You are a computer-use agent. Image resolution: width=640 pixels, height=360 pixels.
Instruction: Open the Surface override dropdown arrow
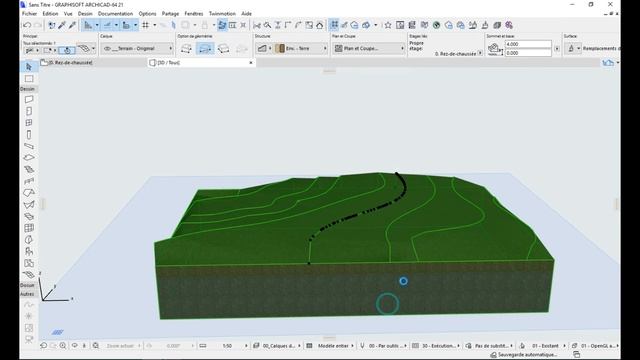(x=578, y=49)
